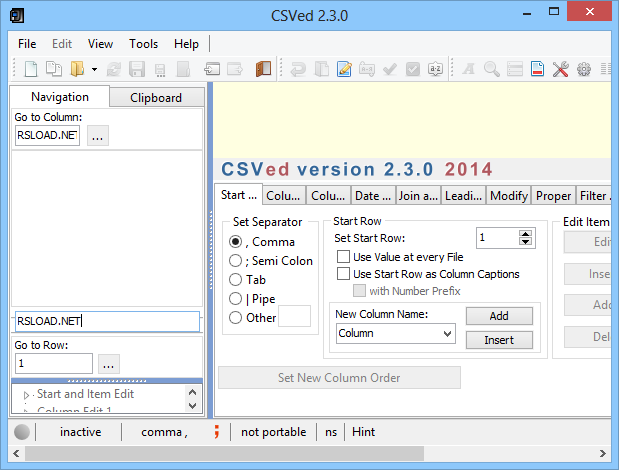This screenshot has width=619, height=470.
Task: Check the grayed with Number Prefix box
Action: click(x=359, y=290)
